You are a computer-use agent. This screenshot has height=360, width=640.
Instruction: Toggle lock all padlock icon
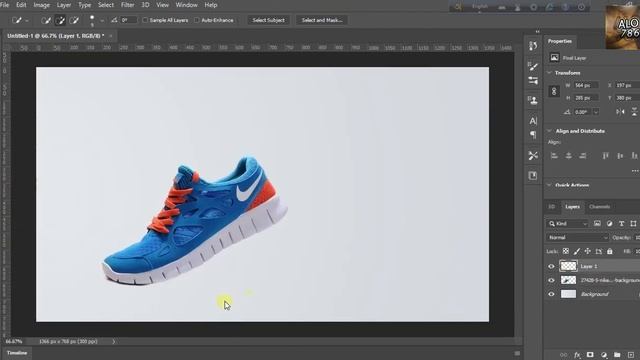pos(609,251)
